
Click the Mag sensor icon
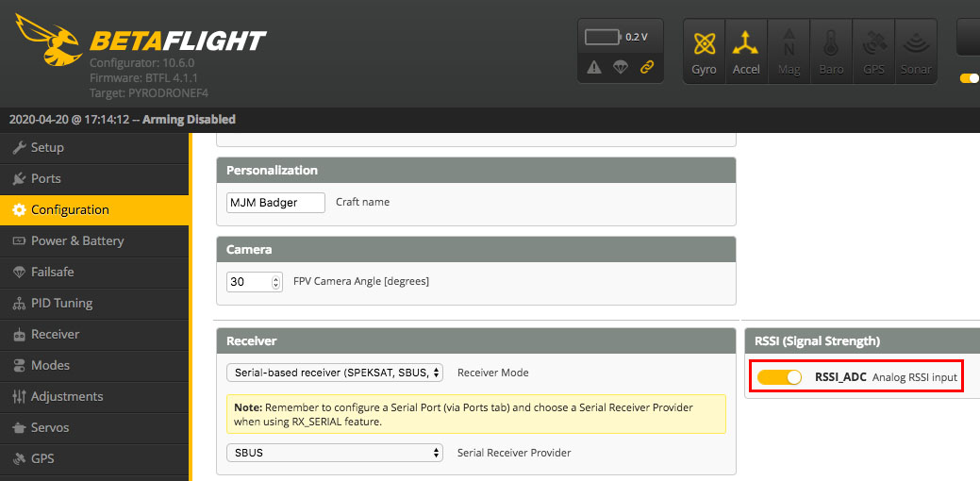[x=789, y=52]
